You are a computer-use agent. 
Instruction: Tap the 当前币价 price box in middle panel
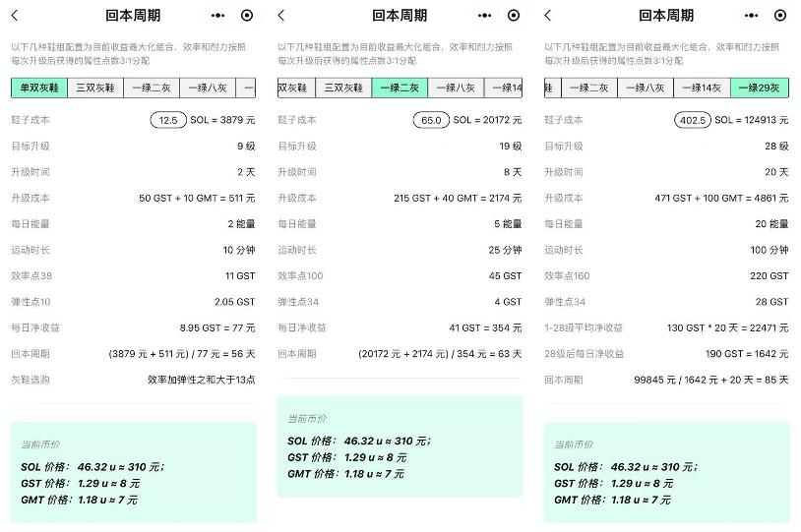[x=400, y=446]
